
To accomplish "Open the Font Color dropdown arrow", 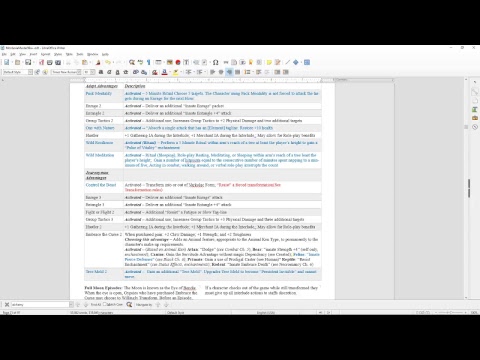I will [169, 72].
